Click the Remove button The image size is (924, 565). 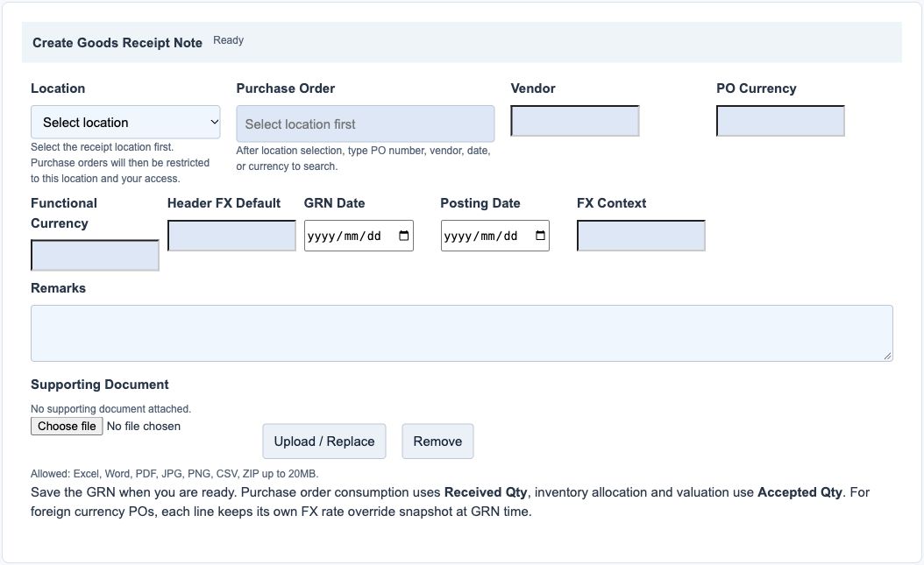pyautogui.click(x=437, y=441)
